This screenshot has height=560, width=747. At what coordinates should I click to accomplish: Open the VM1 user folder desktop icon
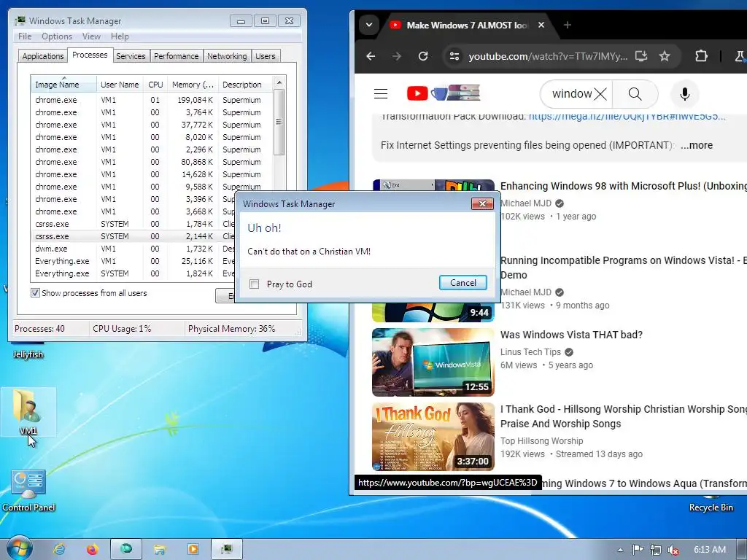tap(28, 412)
